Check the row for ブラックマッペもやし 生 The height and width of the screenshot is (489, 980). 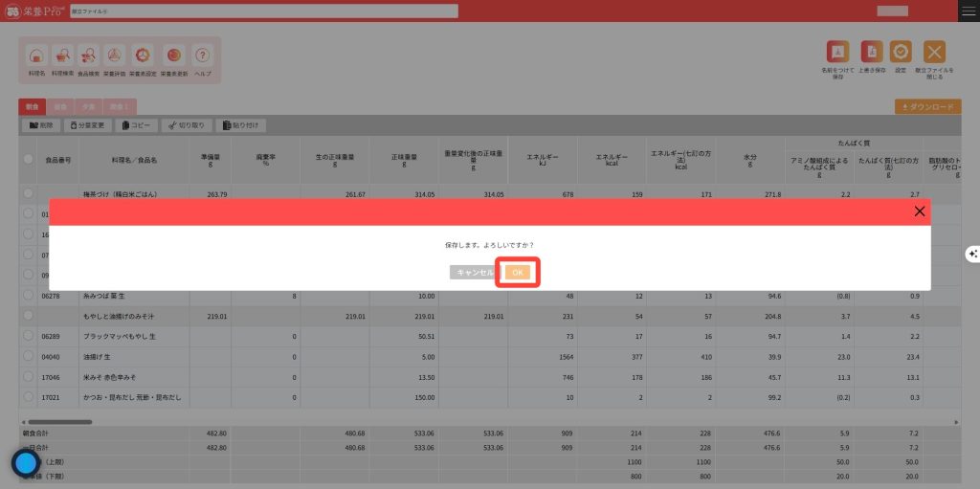pyautogui.click(x=29, y=336)
